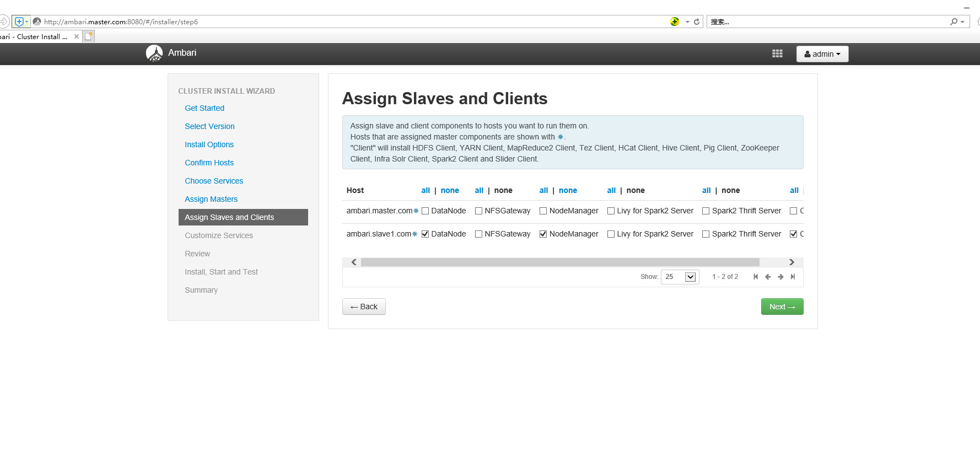This screenshot has width=980, height=462.
Task: Select none for NodeManager column
Action: [x=568, y=190]
